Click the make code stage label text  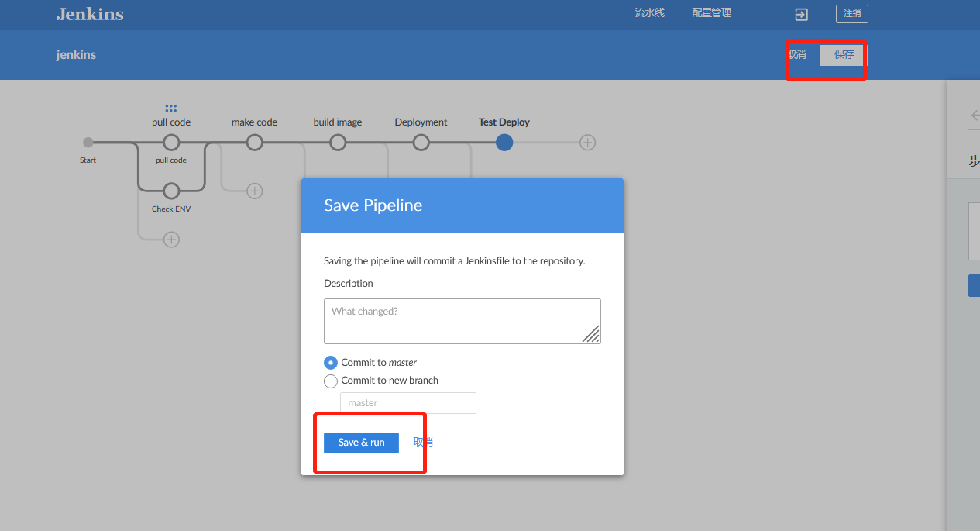coord(254,122)
